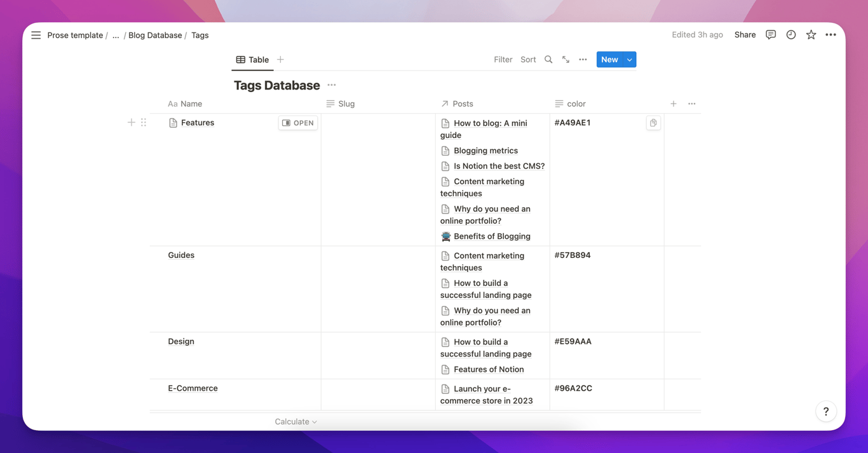Screen dimensions: 868x453
Task: Copy the #A49AE1 color value
Action: click(653, 123)
